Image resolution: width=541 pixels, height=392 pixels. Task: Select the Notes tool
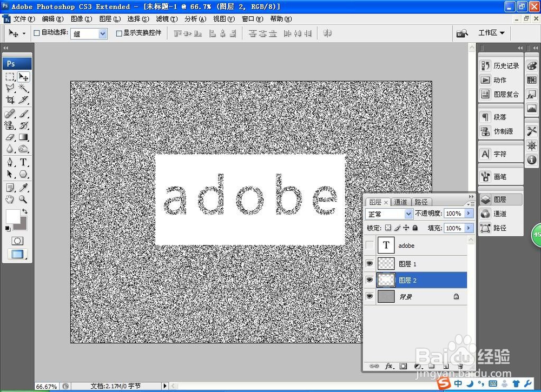(x=10, y=187)
